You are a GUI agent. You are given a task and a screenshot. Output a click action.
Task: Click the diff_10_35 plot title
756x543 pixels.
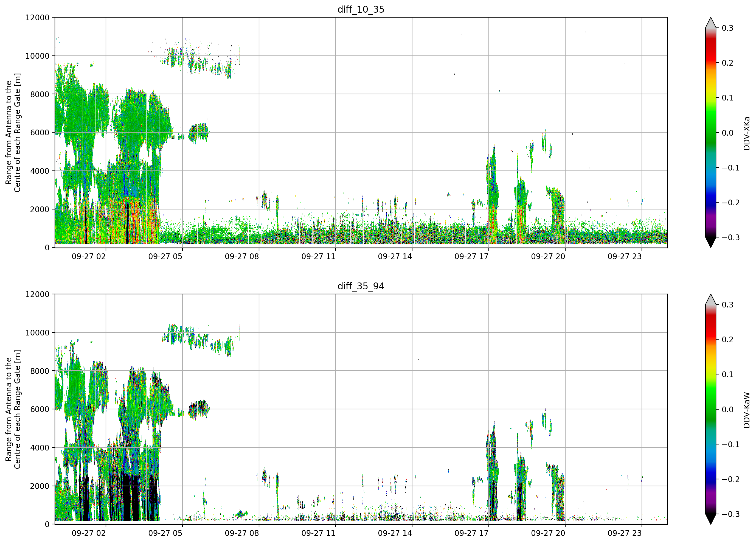click(x=361, y=9)
